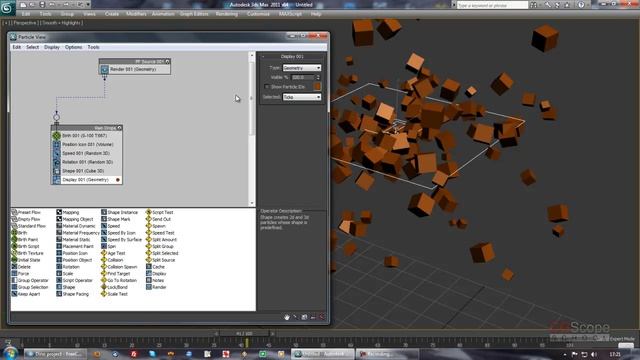Open Particle View Tools menu
The height and width of the screenshot is (360, 640).
(x=93, y=47)
